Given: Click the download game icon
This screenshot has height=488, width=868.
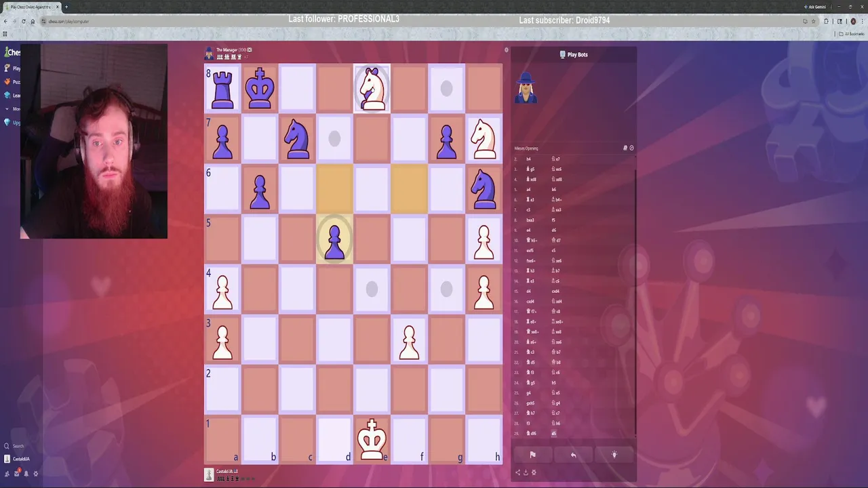Looking at the screenshot, I should coord(526,472).
